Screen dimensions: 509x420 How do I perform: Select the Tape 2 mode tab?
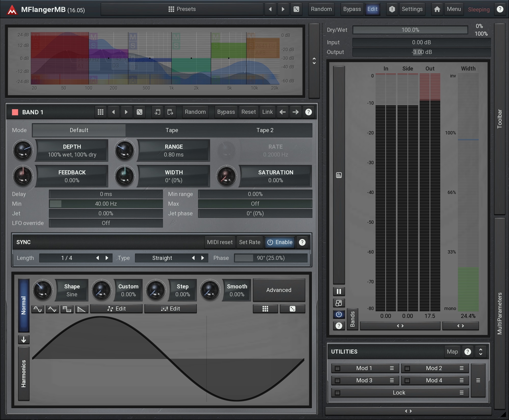pyautogui.click(x=265, y=130)
